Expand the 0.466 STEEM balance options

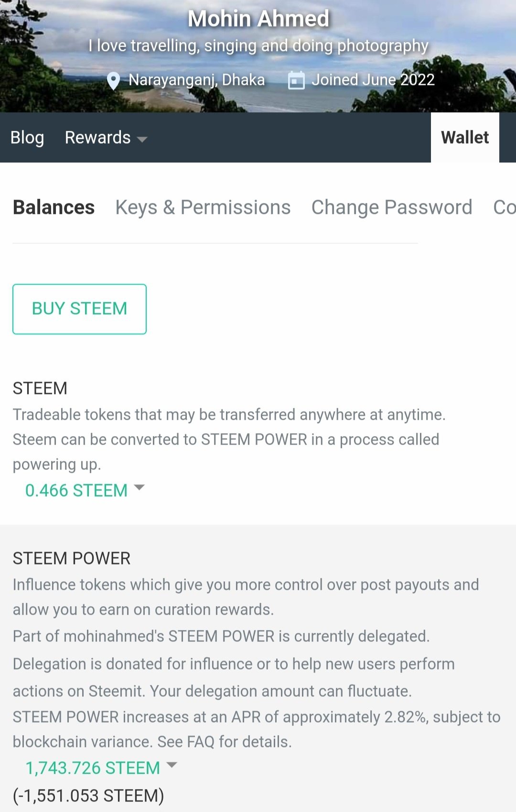point(76,491)
